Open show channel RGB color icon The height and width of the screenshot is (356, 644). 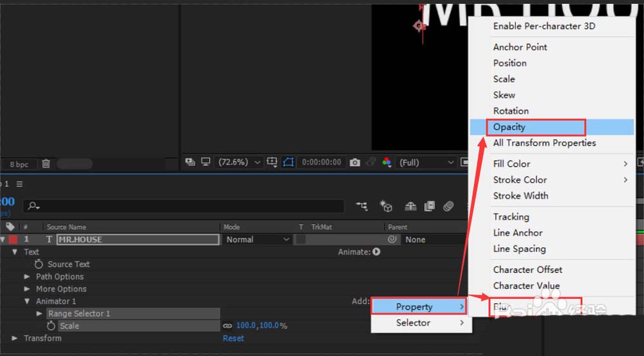(387, 162)
